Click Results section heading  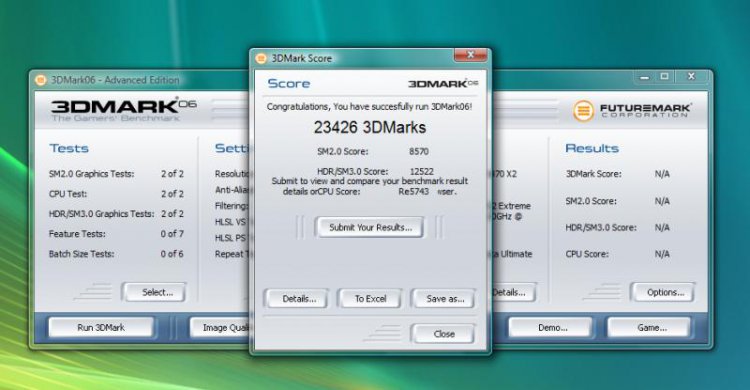click(x=592, y=148)
